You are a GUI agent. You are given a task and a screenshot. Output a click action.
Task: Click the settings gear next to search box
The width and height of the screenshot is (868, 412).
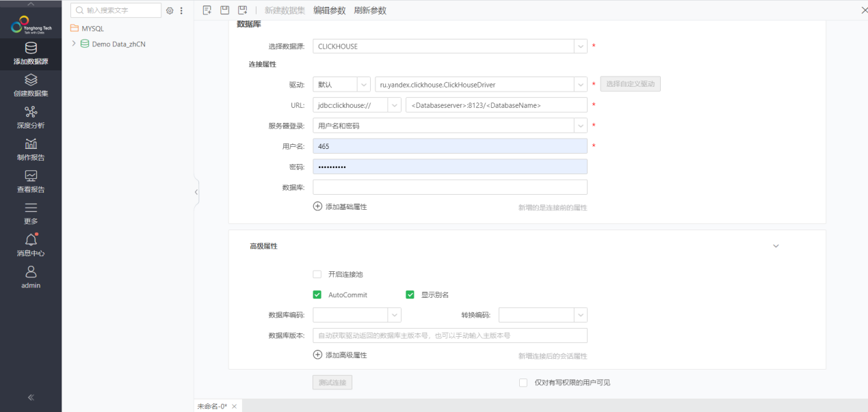coord(170,11)
